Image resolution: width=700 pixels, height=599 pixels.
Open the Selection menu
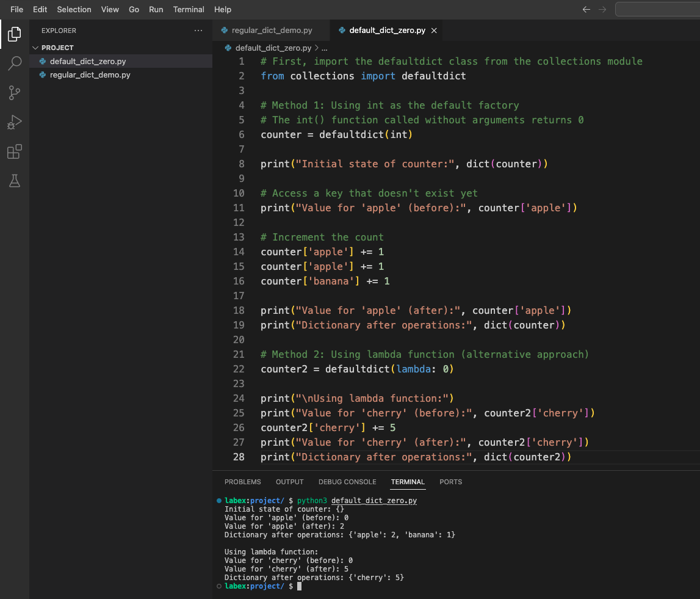[x=74, y=9]
